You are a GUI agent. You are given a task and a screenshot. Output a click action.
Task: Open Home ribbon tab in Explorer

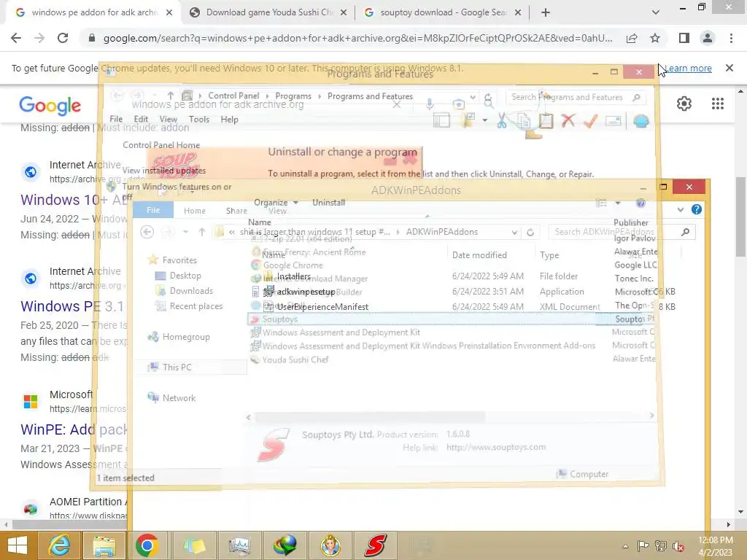click(x=194, y=211)
